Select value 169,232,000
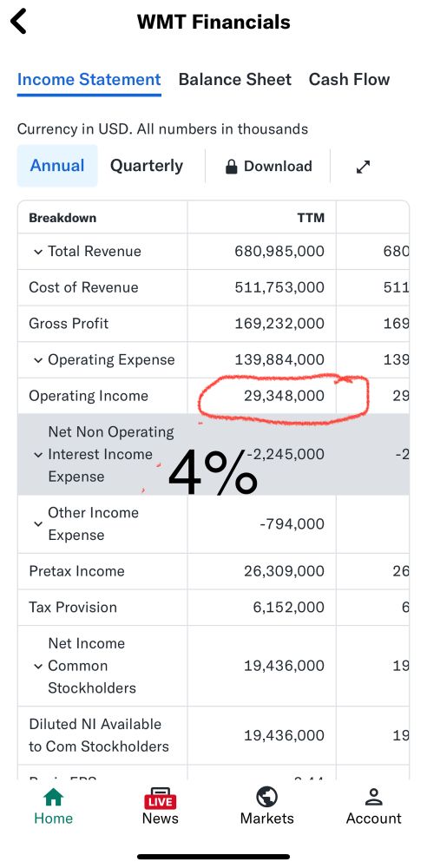Viewport: 427px width, 868px height. coord(279,323)
